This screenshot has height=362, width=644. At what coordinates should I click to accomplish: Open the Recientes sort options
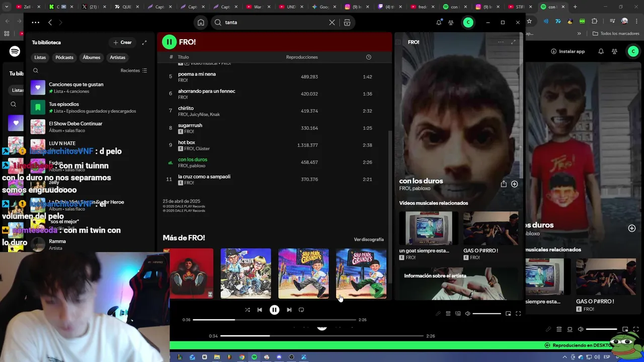coord(134,71)
